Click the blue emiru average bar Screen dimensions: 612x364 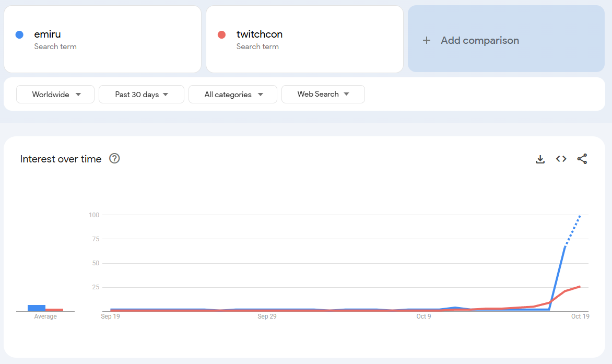pyautogui.click(x=37, y=308)
